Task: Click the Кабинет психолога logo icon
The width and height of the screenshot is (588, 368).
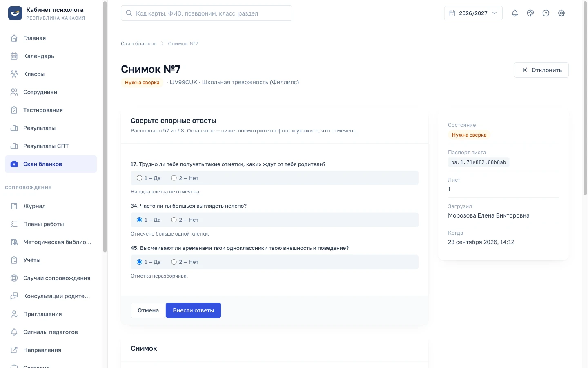Action: 15,13
